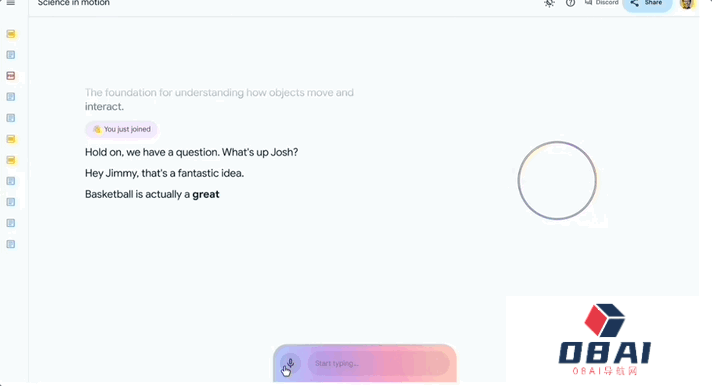Toggle the microphone button in input bar
The width and height of the screenshot is (712, 386).
291,363
